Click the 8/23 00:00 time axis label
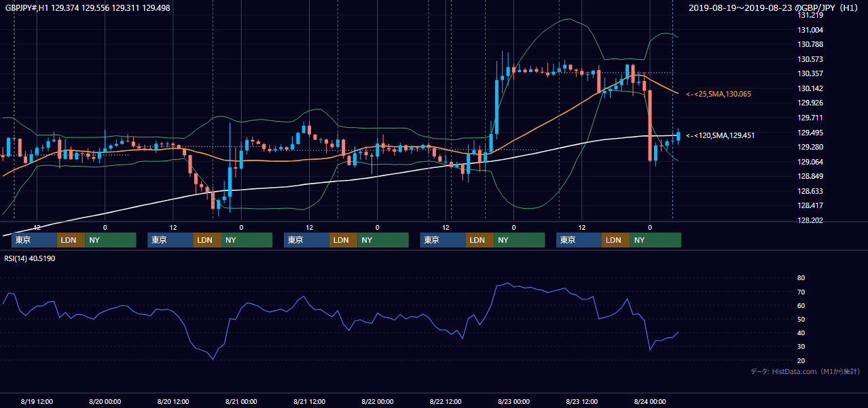This screenshot has width=868, height=408. point(514,401)
